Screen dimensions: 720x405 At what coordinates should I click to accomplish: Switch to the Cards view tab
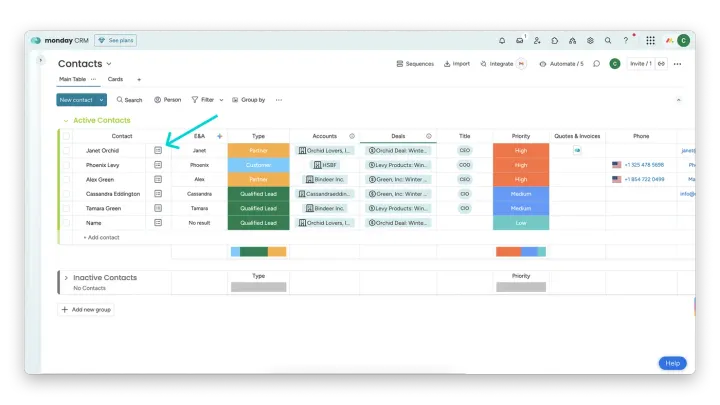(115, 79)
